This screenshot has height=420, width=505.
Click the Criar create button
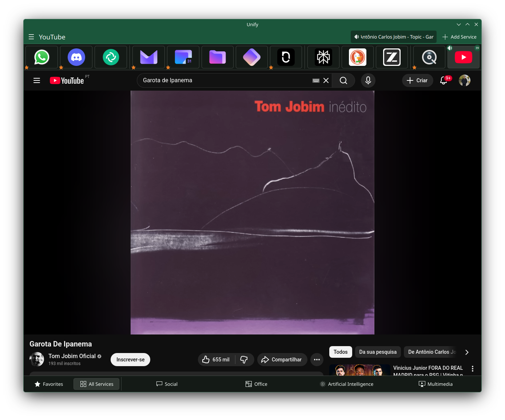pos(417,80)
